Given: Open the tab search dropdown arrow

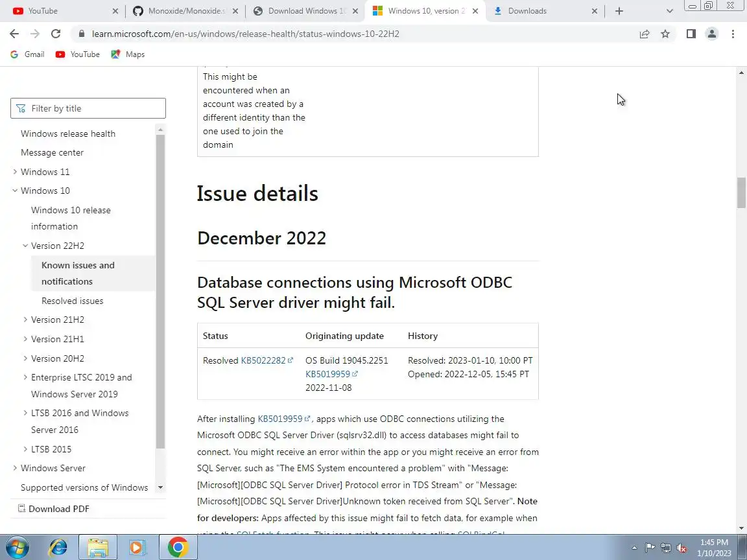Looking at the screenshot, I should 669,11.
